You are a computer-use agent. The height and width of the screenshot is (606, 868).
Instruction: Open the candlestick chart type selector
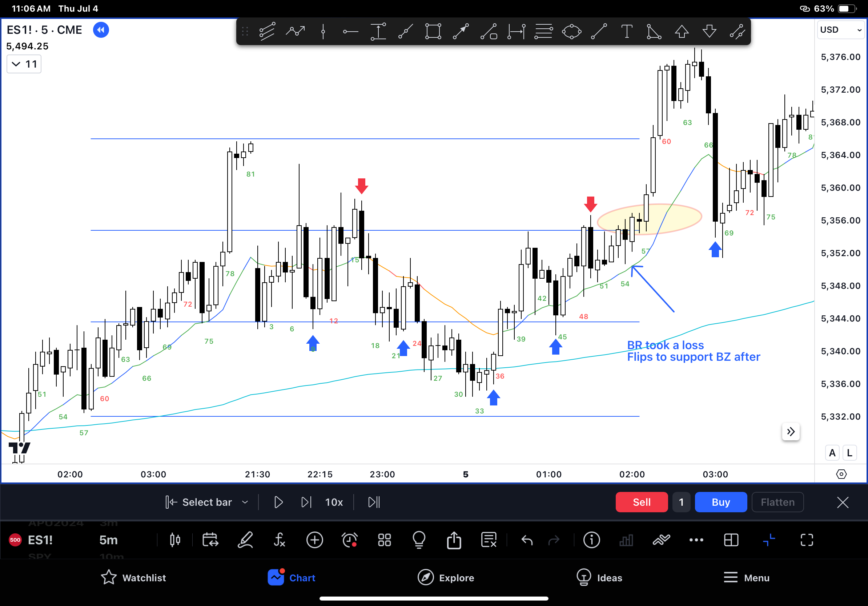tap(175, 540)
